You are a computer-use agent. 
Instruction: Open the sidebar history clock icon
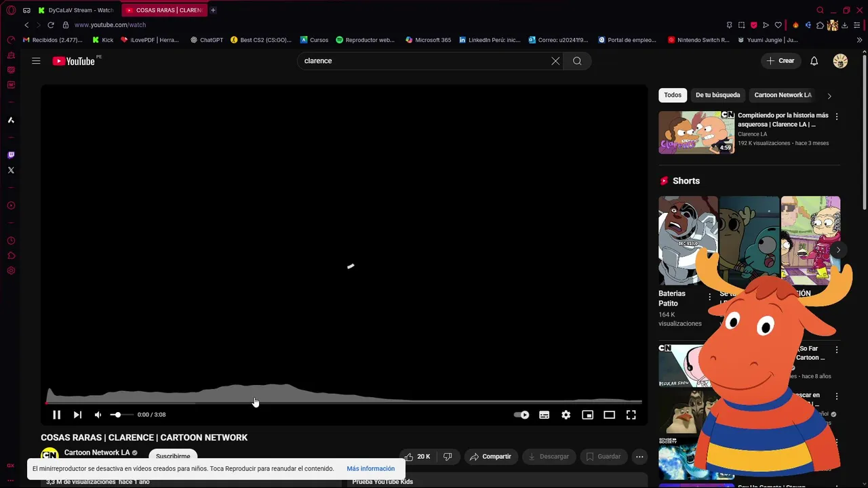[11, 241]
